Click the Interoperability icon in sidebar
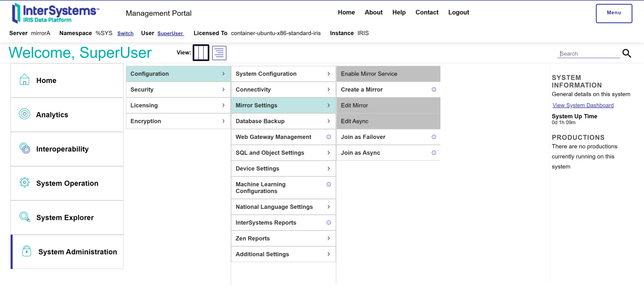The image size is (644, 291). coord(25,148)
